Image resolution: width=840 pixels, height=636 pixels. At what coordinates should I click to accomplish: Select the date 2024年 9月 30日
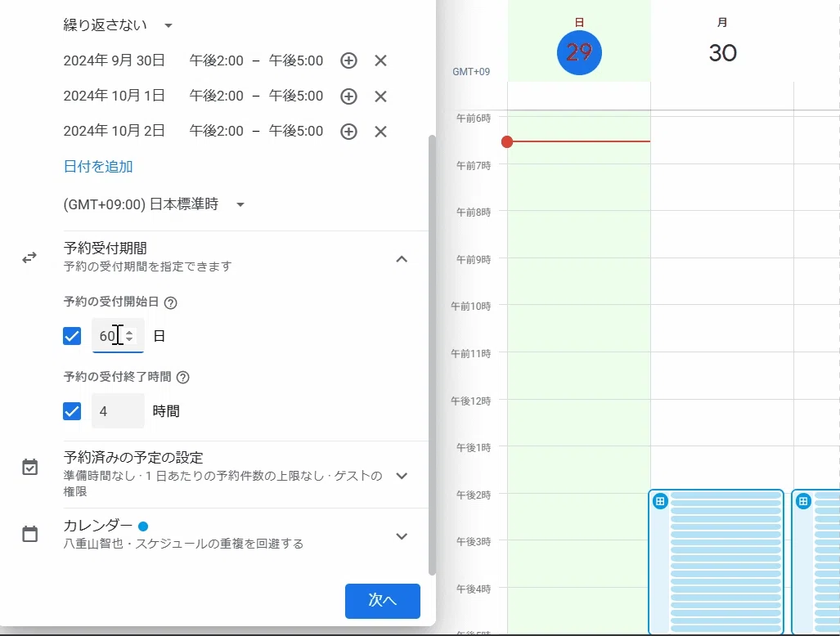point(115,60)
